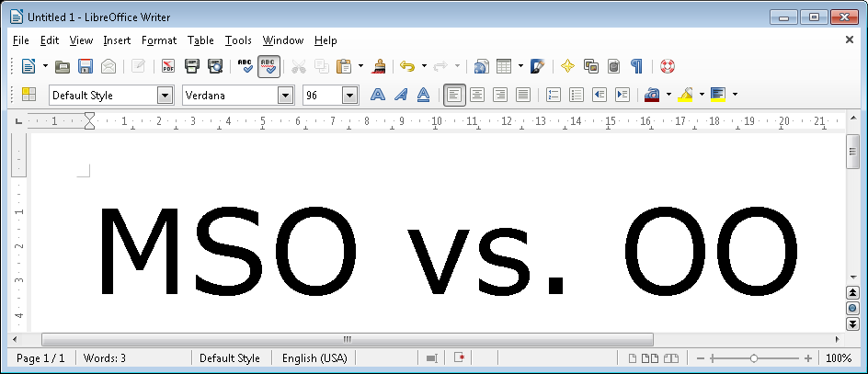Click Increase Indent icon
Image resolution: width=868 pixels, height=374 pixels.
(x=622, y=95)
